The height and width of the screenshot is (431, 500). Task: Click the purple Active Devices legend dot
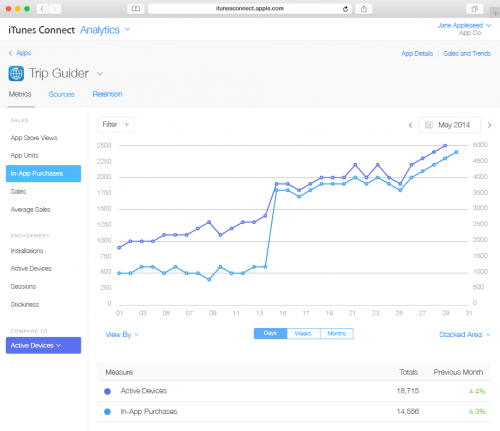click(107, 391)
